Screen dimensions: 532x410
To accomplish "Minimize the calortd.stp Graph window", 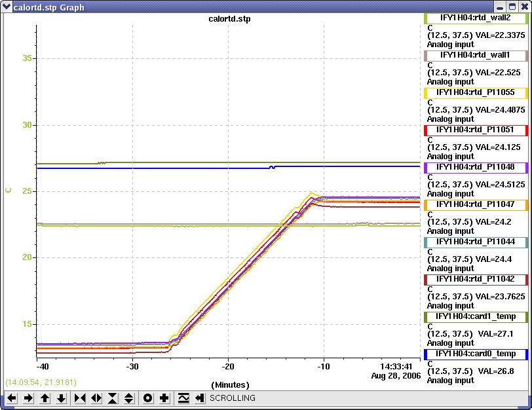I will click(500, 7).
